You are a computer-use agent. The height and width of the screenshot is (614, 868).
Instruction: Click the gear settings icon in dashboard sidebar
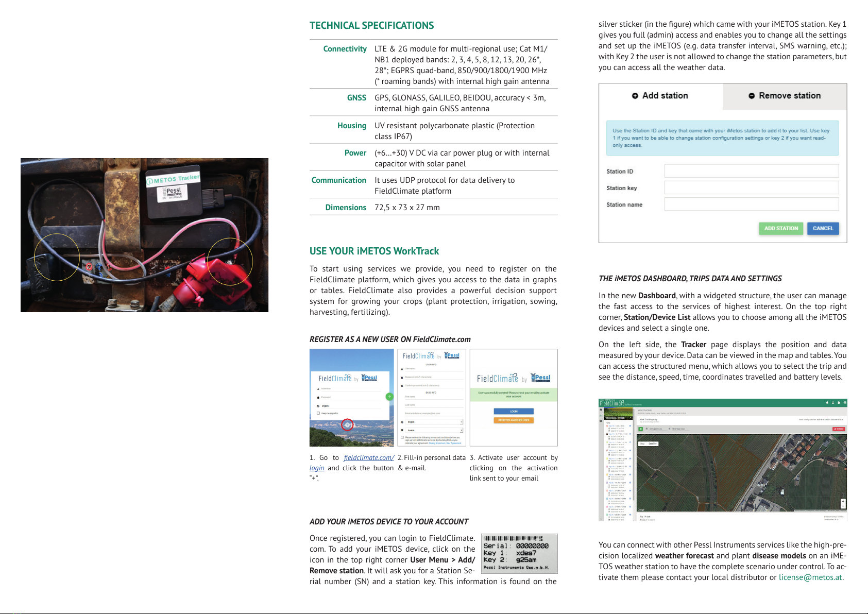point(601,421)
